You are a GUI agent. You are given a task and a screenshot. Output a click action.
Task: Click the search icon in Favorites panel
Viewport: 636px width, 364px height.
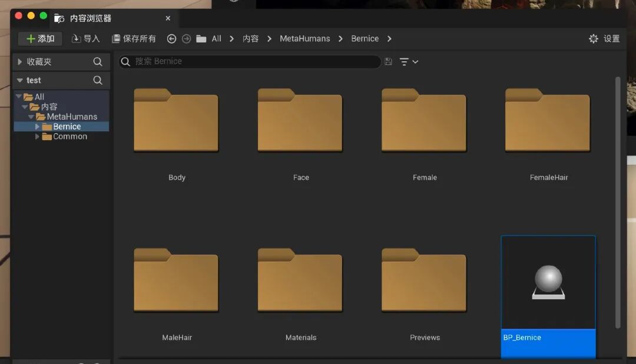[98, 62]
